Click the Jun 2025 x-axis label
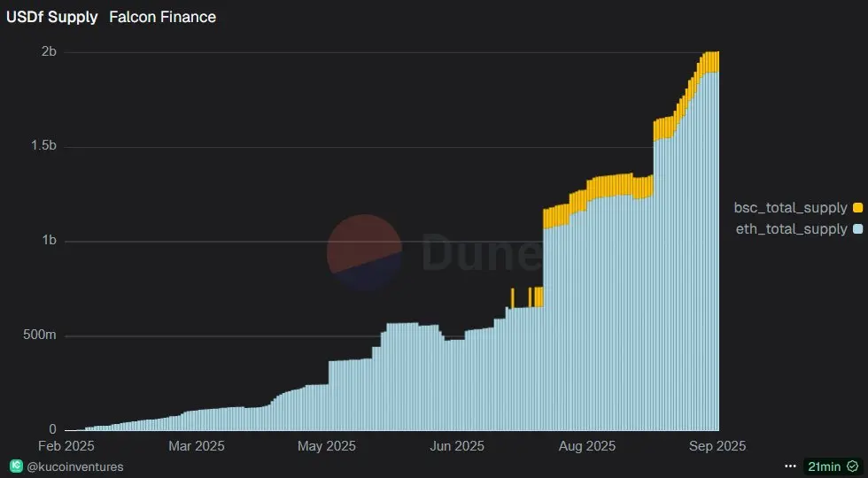This screenshot has width=868, height=478. [457, 446]
